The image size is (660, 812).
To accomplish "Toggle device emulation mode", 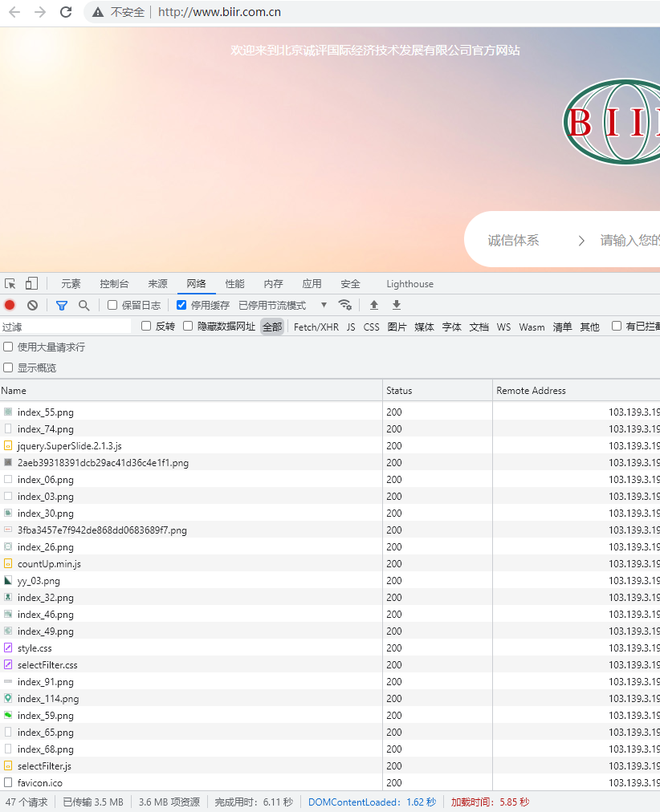I will (31, 283).
